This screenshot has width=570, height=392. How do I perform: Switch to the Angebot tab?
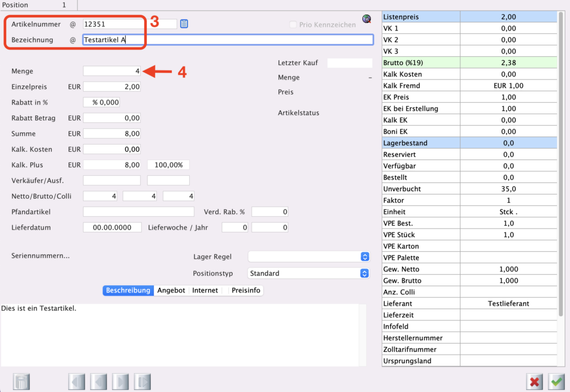171,290
